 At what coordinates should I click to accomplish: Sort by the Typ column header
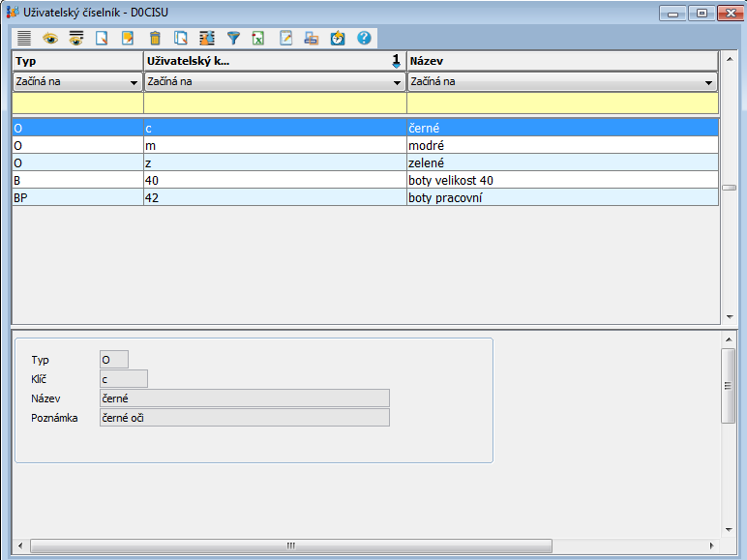click(x=77, y=61)
